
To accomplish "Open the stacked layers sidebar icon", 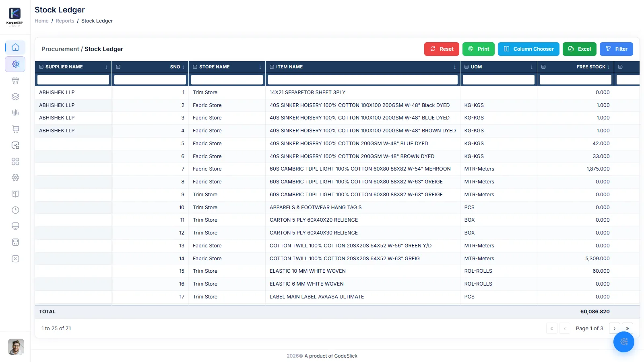I will point(15,97).
